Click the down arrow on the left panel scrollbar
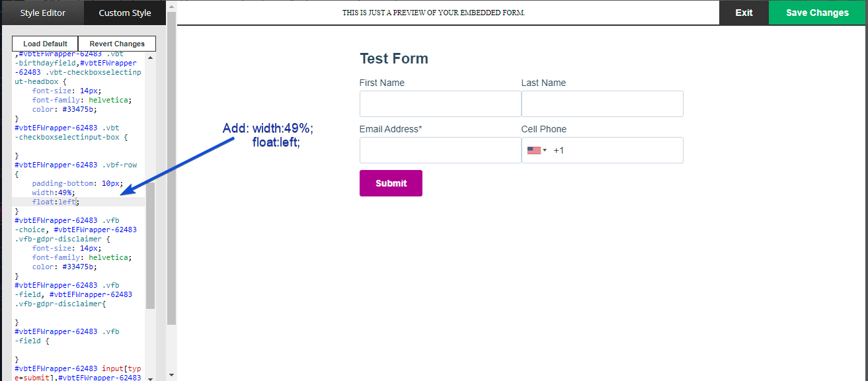The width and height of the screenshot is (868, 381). [x=171, y=376]
